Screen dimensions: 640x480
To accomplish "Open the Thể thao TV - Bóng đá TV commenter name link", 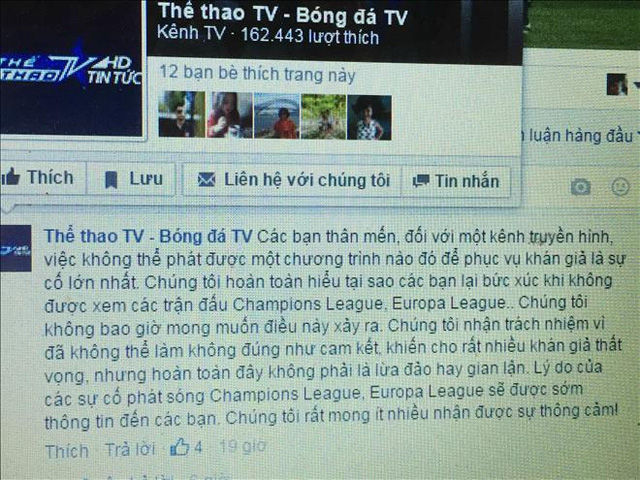I will click(148, 236).
